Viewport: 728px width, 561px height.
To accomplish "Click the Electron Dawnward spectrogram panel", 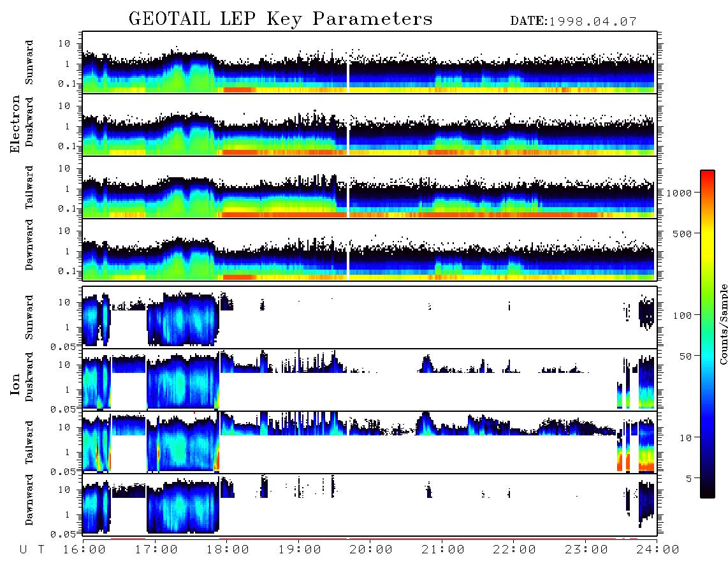I will pos(370,250).
